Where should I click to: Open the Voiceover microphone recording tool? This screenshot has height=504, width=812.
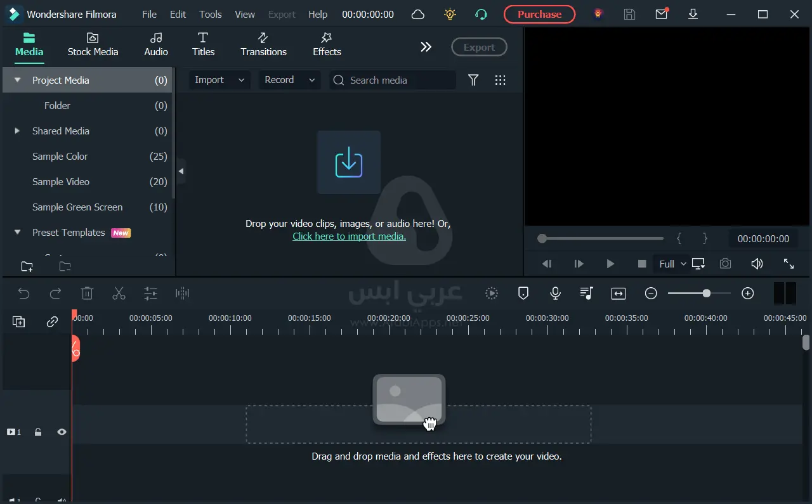[x=554, y=293]
